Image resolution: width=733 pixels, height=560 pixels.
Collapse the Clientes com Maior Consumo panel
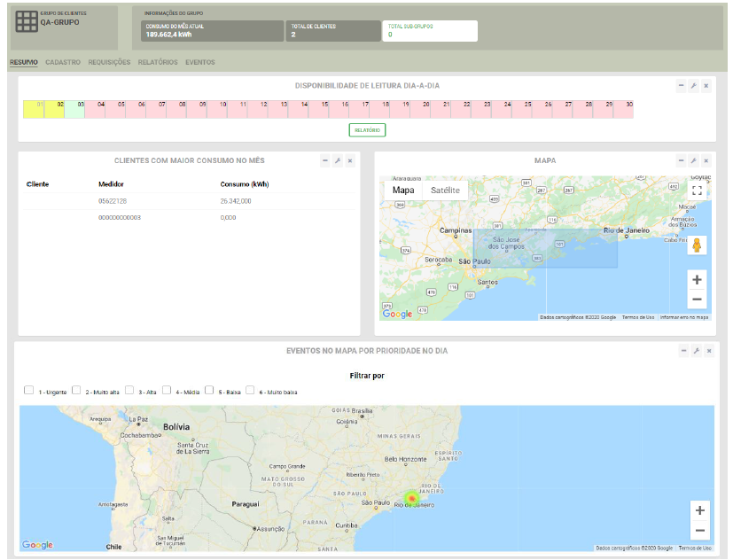tap(325, 160)
